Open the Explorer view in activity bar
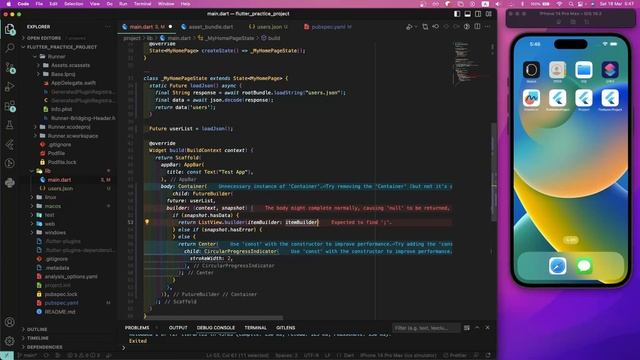Screen dimensions: 640x360 (x=10, y=29)
